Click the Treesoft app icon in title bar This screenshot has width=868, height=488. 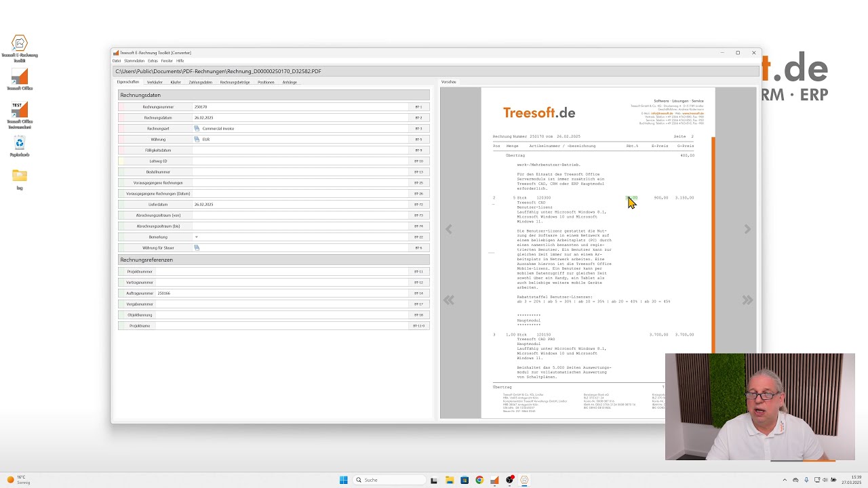(116, 52)
